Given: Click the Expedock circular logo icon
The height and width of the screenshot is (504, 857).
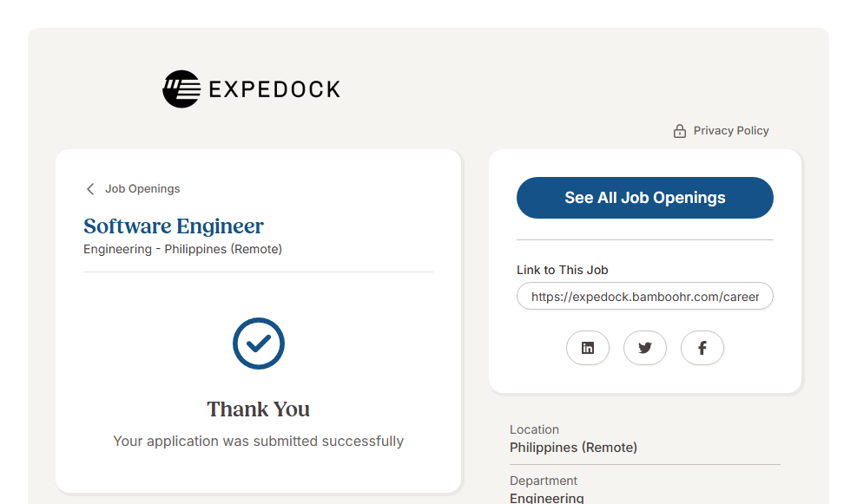Looking at the screenshot, I should pyautogui.click(x=181, y=89).
